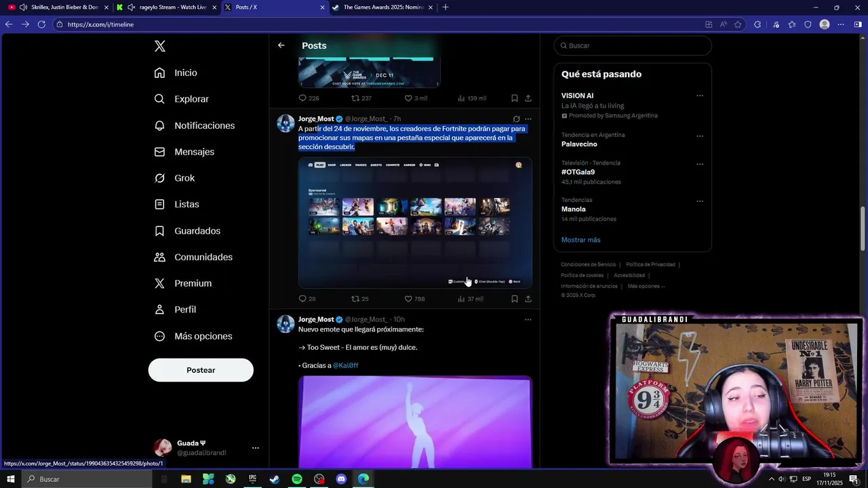
Task: Open Jorge_Most profile from 10h post
Action: pyautogui.click(x=316, y=319)
